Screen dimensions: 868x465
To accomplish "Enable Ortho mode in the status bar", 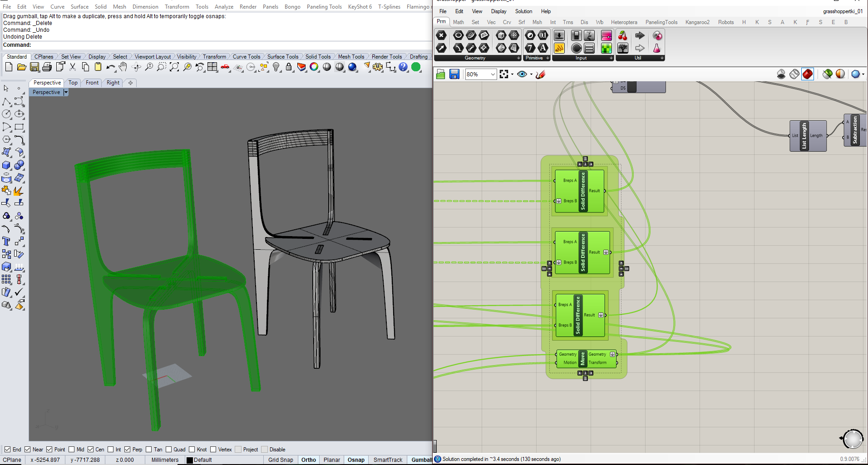I will [309, 460].
